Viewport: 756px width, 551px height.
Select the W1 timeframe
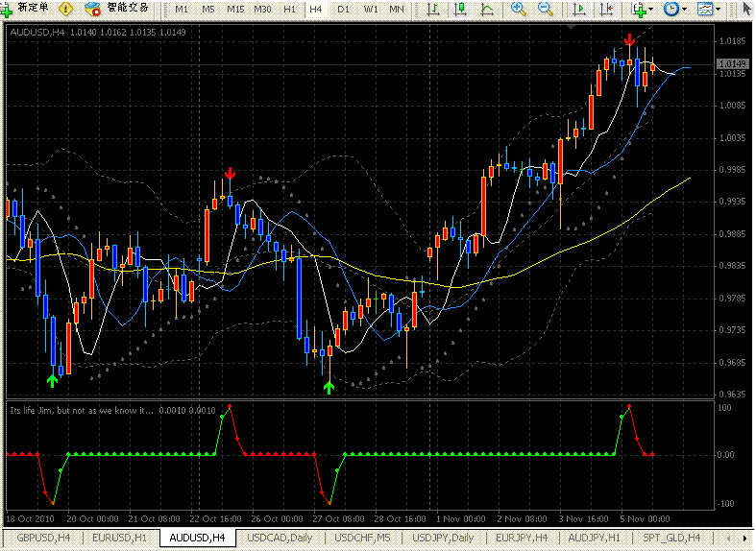pos(370,10)
